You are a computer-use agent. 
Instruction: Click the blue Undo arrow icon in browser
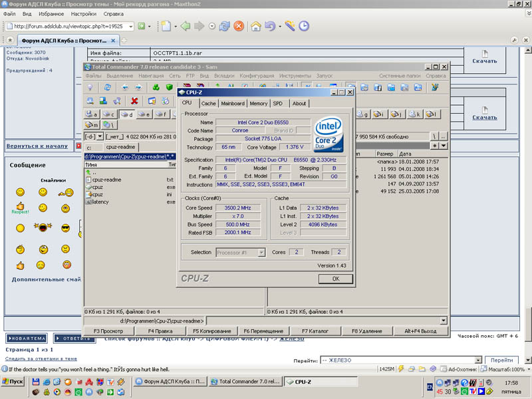tap(270, 26)
